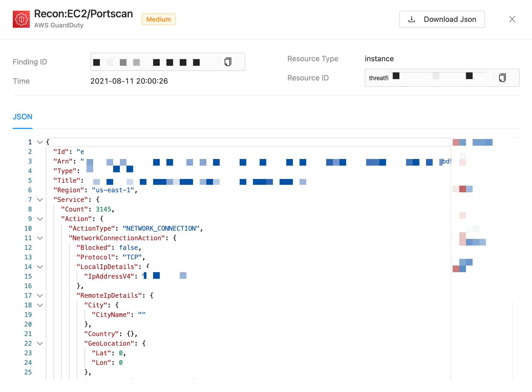This screenshot has width=532, height=392.
Task: Close the finding details panel
Action: [512, 19]
